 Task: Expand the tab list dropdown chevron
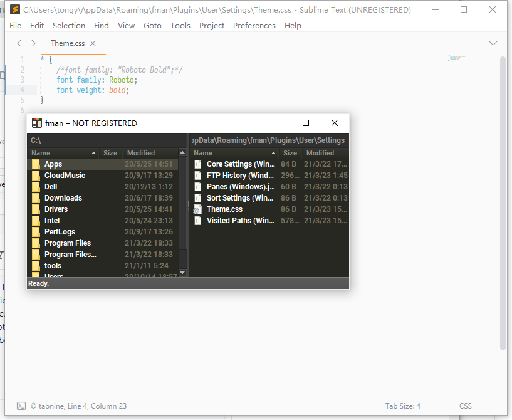click(x=493, y=43)
